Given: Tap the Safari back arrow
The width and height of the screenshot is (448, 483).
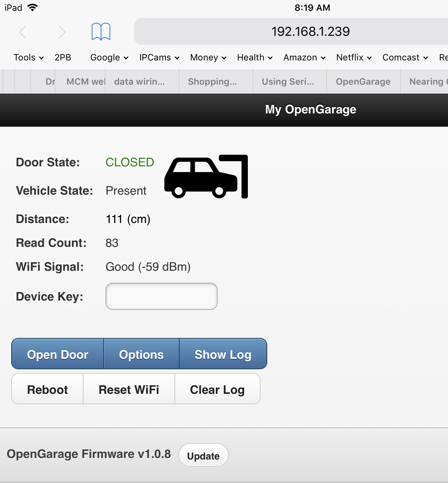Looking at the screenshot, I should tap(23, 32).
